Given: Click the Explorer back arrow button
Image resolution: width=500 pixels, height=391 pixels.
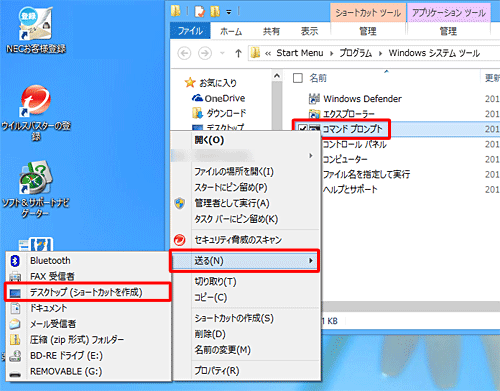Looking at the screenshot, I should pyautogui.click(x=184, y=53).
